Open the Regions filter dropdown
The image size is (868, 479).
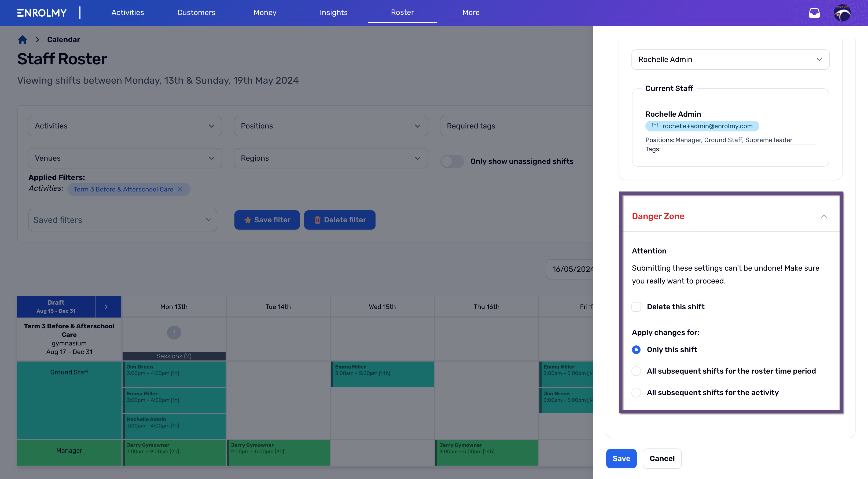click(330, 158)
